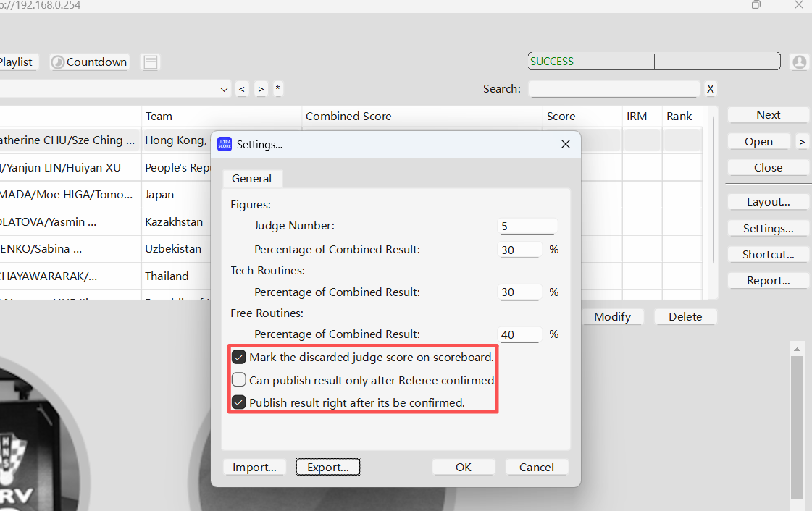
Task: Click the user account icon
Action: pyautogui.click(x=800, y=62)
